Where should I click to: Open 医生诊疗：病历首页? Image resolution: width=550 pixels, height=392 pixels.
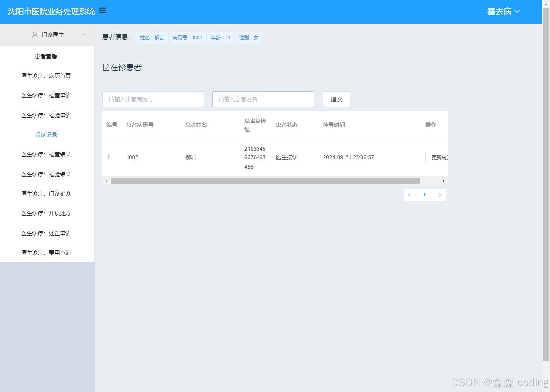(46, 76)
